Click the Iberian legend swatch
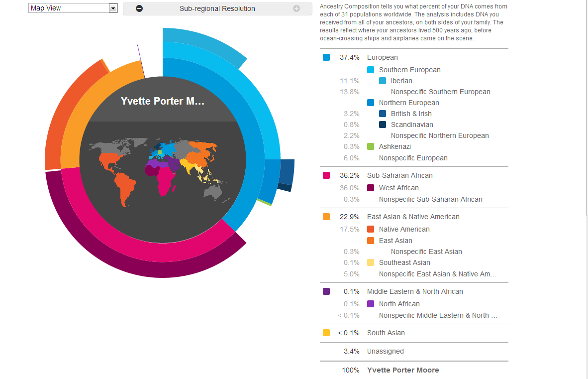The width and height of the screenshot is (588, 379). click(x=382, y=81)
